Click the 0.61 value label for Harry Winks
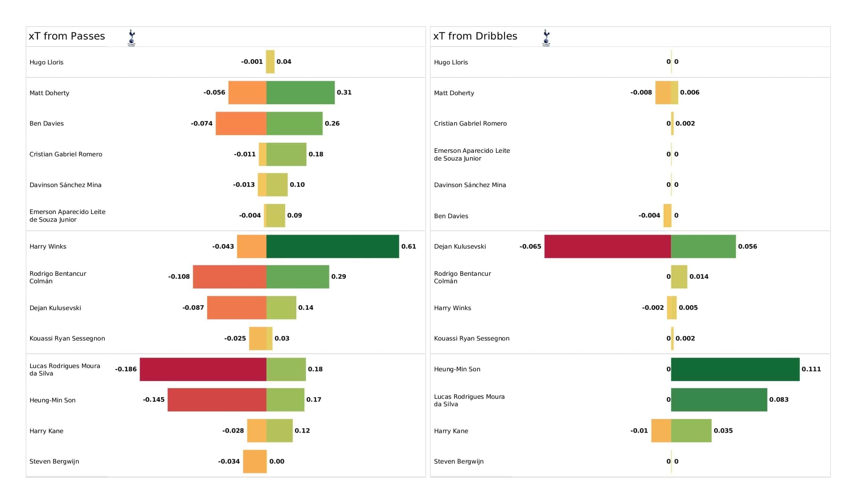Screen dimensions: 859x504 408,246
